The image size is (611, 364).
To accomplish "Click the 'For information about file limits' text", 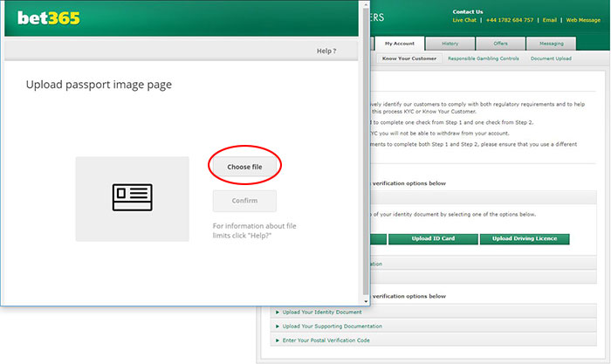I will (255, 230).
